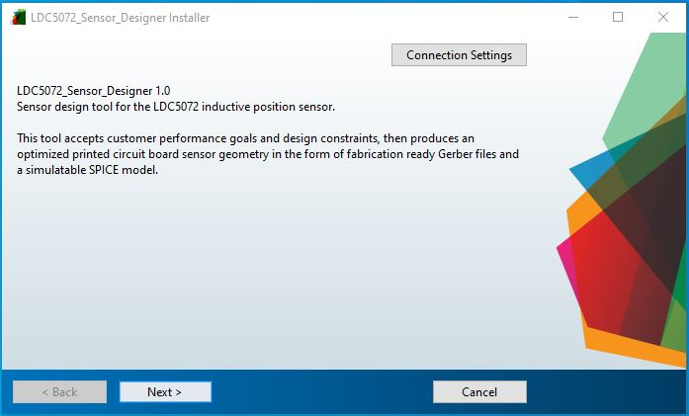Cancel the installer setup
The image size is (689, 416).
479,392
